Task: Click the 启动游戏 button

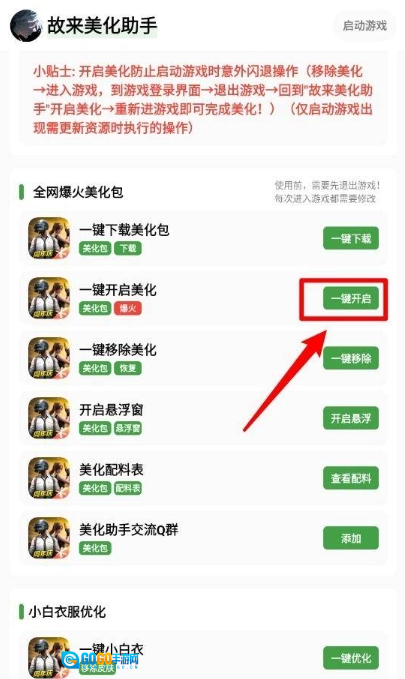Action: coord(364,26)
